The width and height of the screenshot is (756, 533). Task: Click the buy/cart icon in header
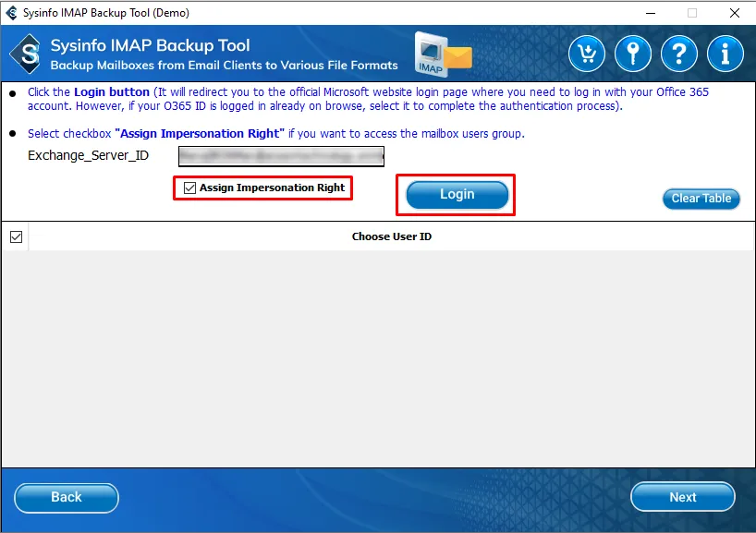pos(586,54)
